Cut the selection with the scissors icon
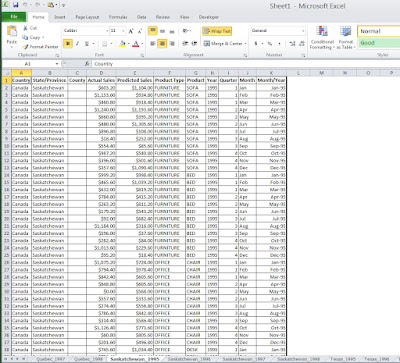The height and width of the screenshot is (363, 400). click(25, 28)
